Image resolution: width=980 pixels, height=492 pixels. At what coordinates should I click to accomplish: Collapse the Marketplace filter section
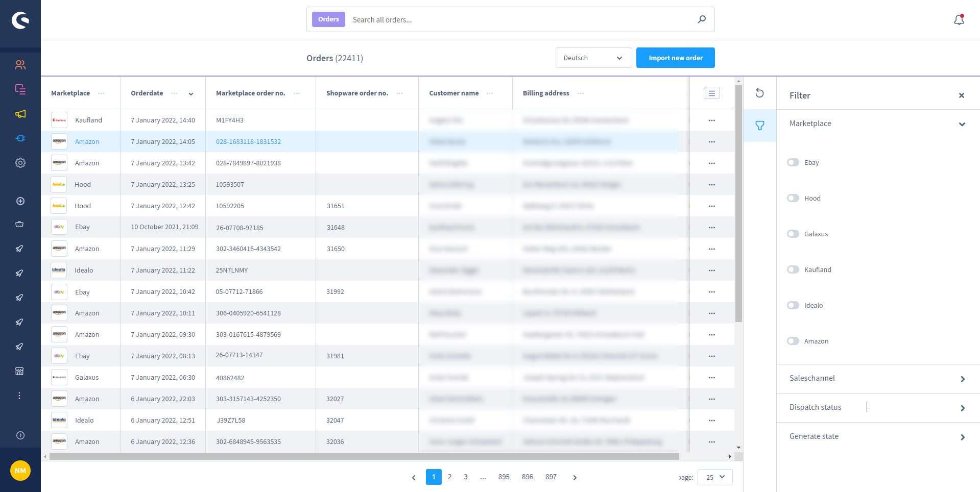[962, 124]
